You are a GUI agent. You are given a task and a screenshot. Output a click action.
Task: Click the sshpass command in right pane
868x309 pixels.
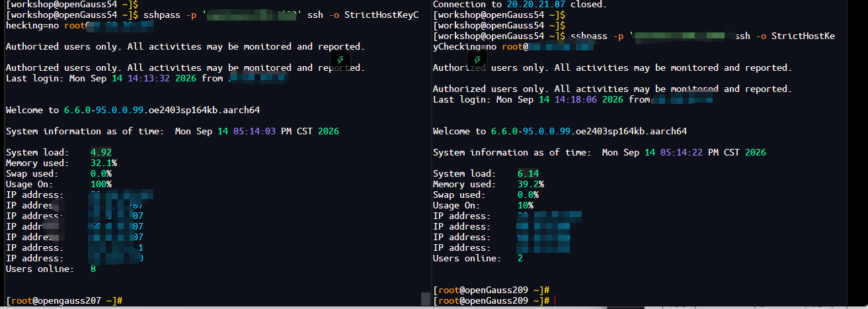[702, 36]
